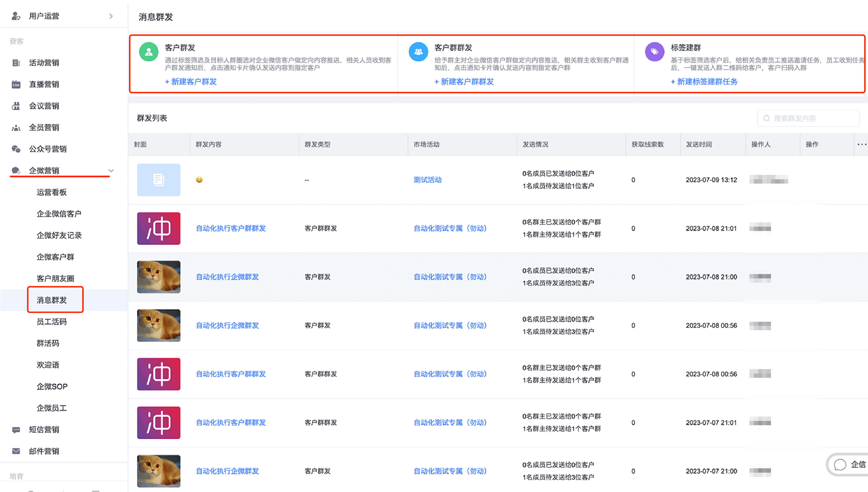This screenshot has height=492, width=868.
Task: Open 群活码 menu item
Action: [48, 343]
